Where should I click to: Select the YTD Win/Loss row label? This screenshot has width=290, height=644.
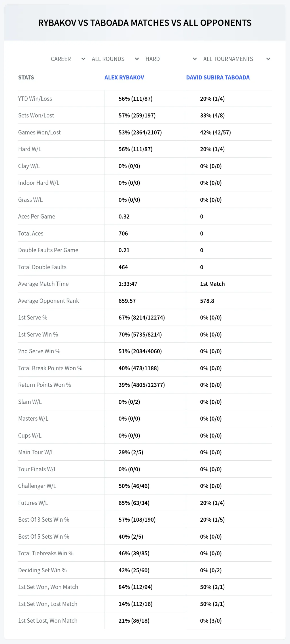tap(35, 99)
